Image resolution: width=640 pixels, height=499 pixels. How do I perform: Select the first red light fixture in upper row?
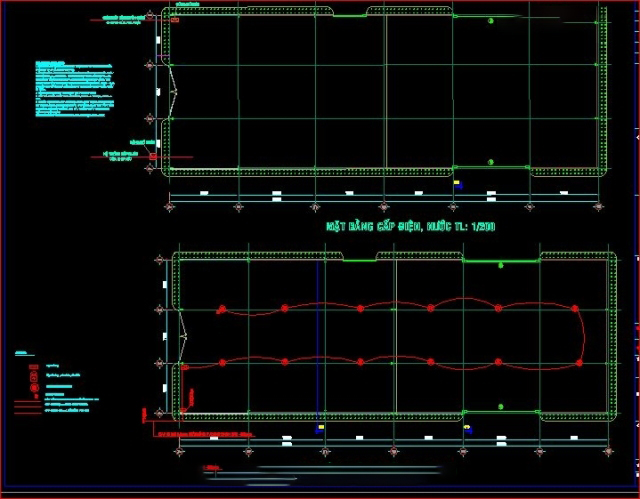(x=221, y=308)
